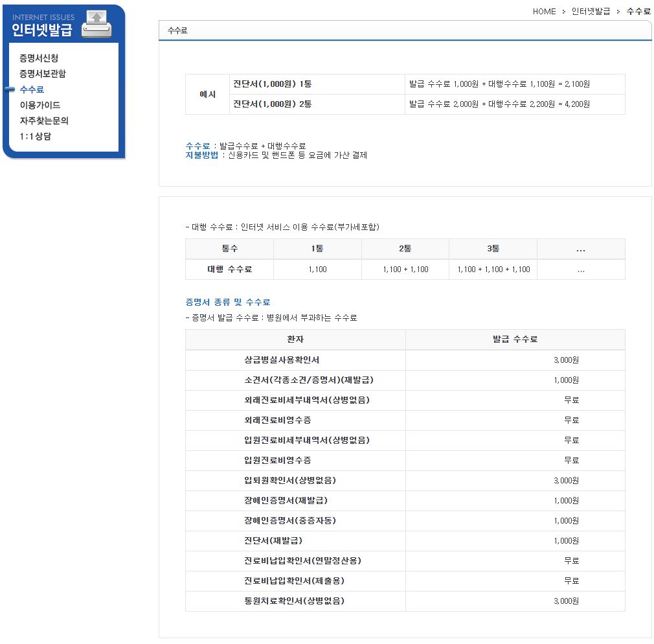Viewport: 654px width, 644px height.
Task: Open the 증명서보관함 menu item
Action: (43, 73)
